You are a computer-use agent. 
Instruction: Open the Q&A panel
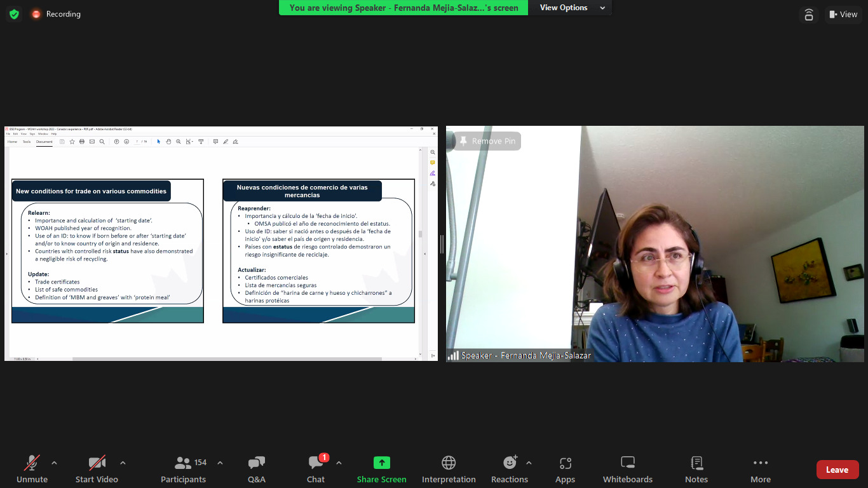coord(256,469)
